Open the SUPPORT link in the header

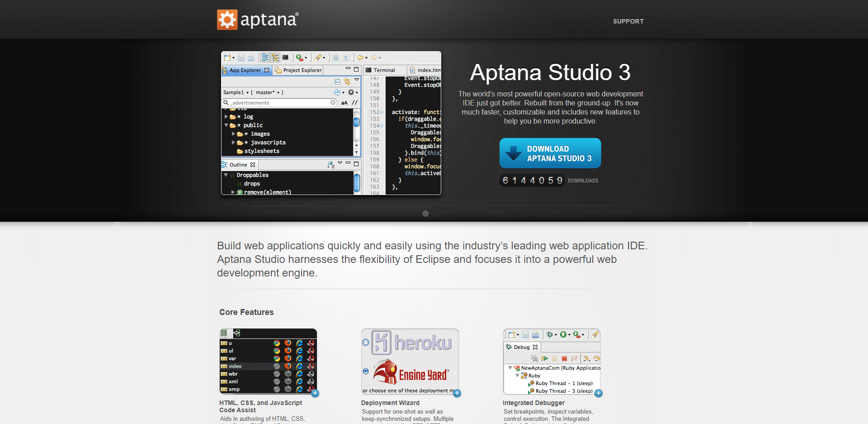pyautogui.click(x=628, y=21)
